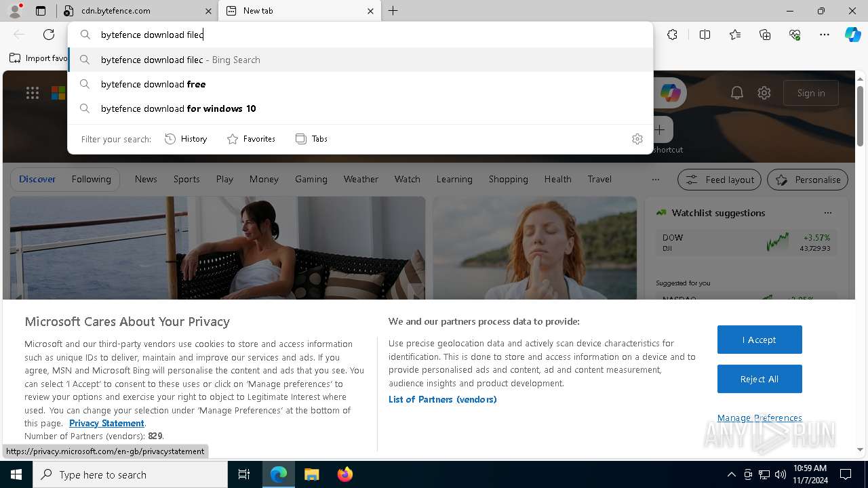Image resolution: width=868 pixels, height=488 pixels.
Task: Open the Windows Start menu
Action: pos(16,474)
